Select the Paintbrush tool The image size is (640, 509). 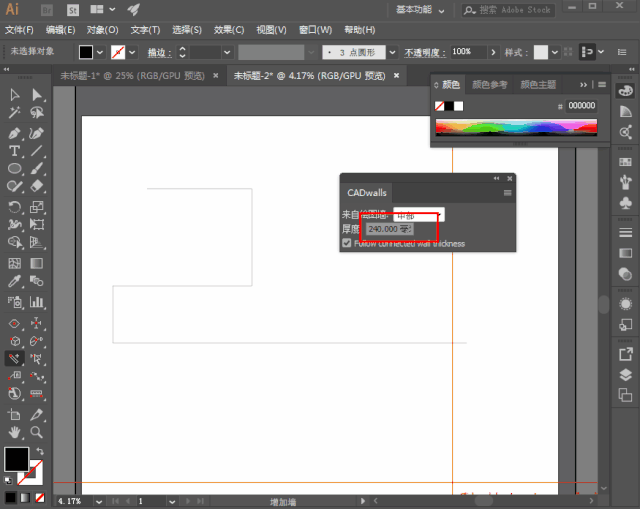point(37,169)
